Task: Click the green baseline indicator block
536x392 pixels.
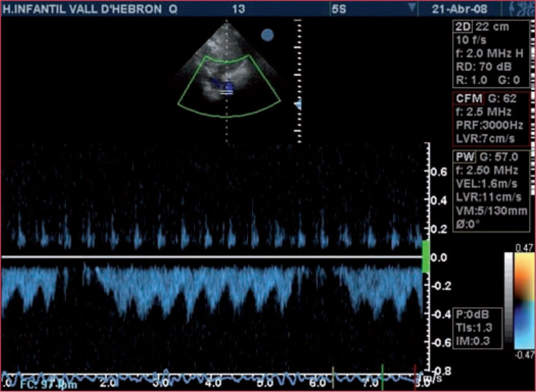Action: click(426, 256)
